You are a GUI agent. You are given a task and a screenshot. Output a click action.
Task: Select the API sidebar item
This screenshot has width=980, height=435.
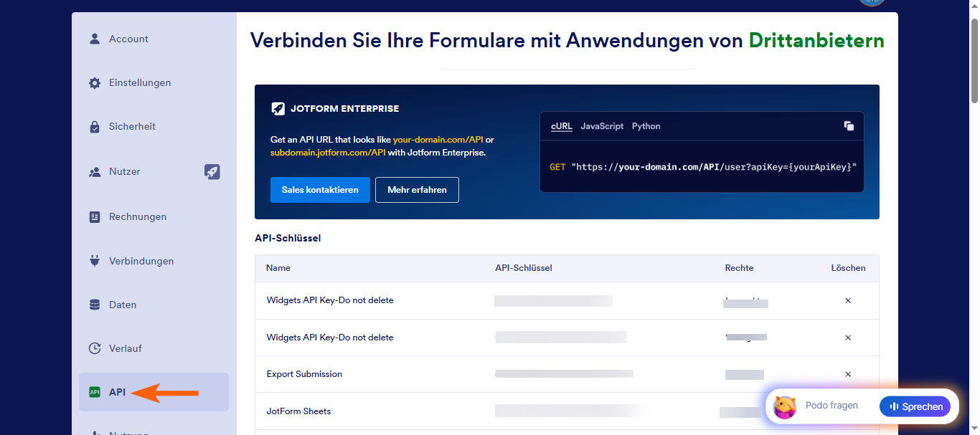click(154, 392)
